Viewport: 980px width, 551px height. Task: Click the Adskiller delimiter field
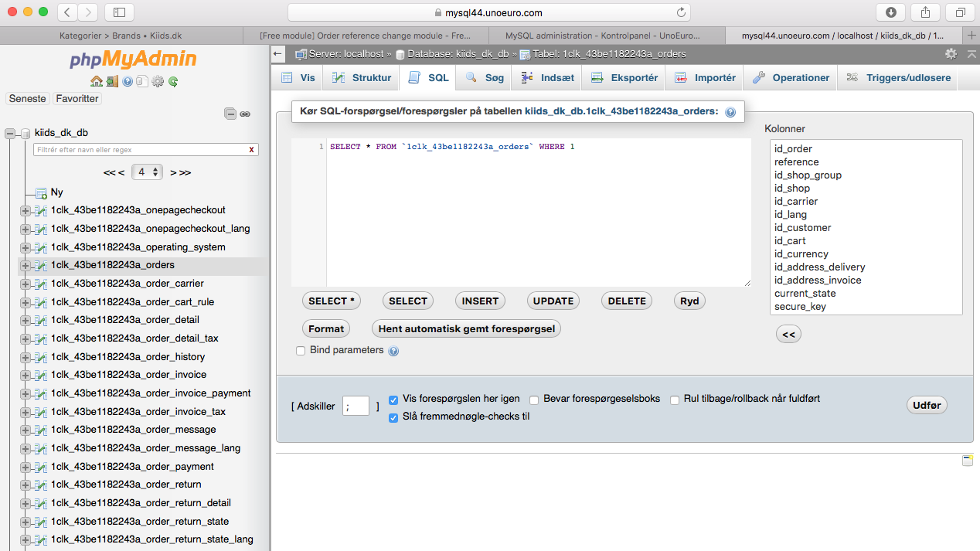coord(356,406)
